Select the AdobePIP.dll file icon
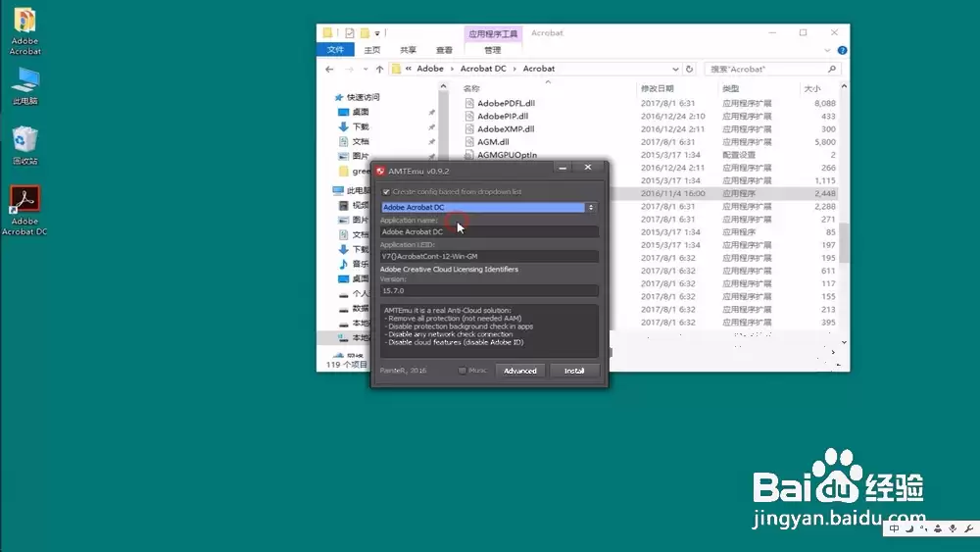The image size is (980, 552). point(469,117)
